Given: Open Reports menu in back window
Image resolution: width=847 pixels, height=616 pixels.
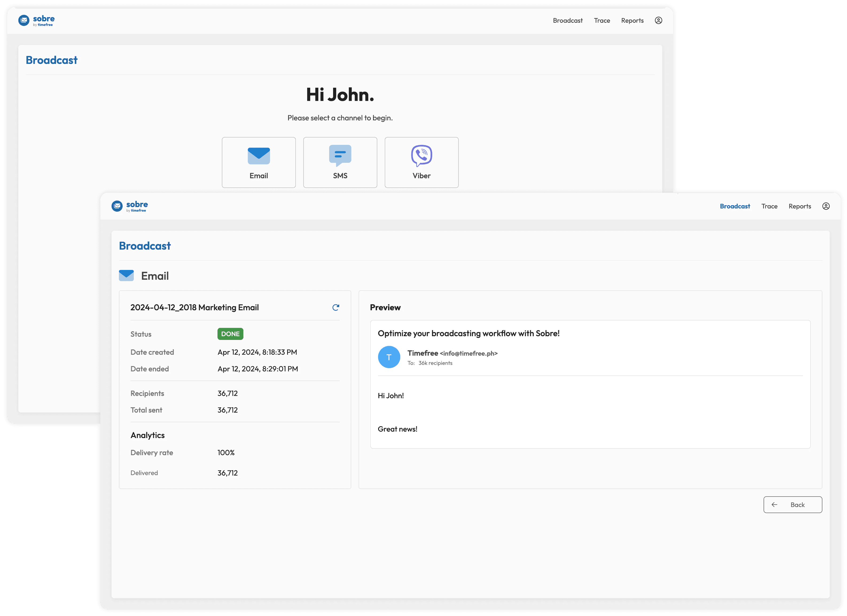Looking at the screenshot, I should tap(632, 21).
